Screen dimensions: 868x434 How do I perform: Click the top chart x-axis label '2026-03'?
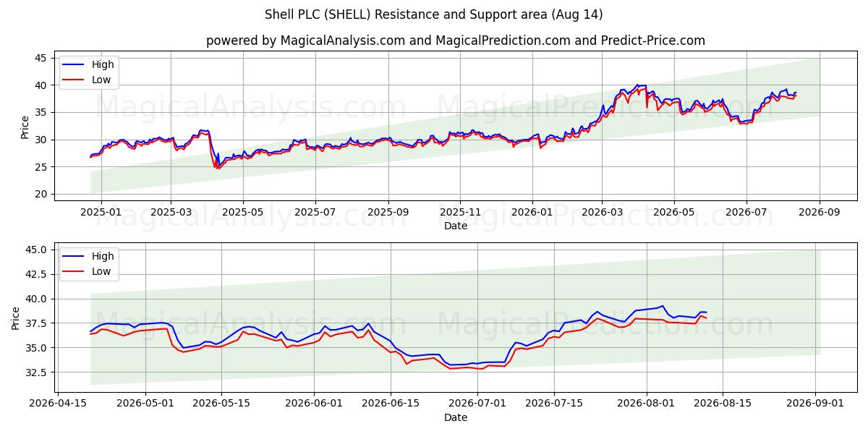pos(603,212)
